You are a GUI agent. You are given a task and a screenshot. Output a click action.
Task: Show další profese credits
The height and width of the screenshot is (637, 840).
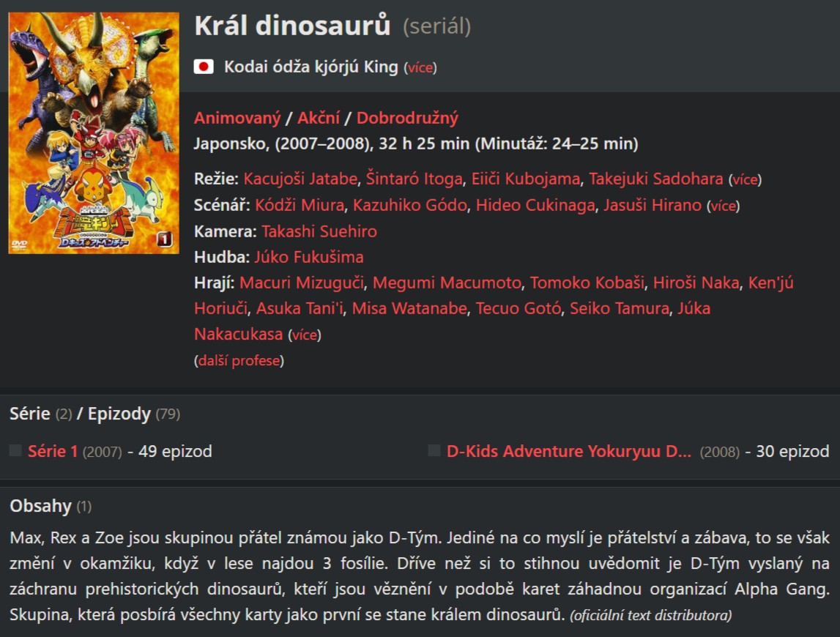click(239, 361)
